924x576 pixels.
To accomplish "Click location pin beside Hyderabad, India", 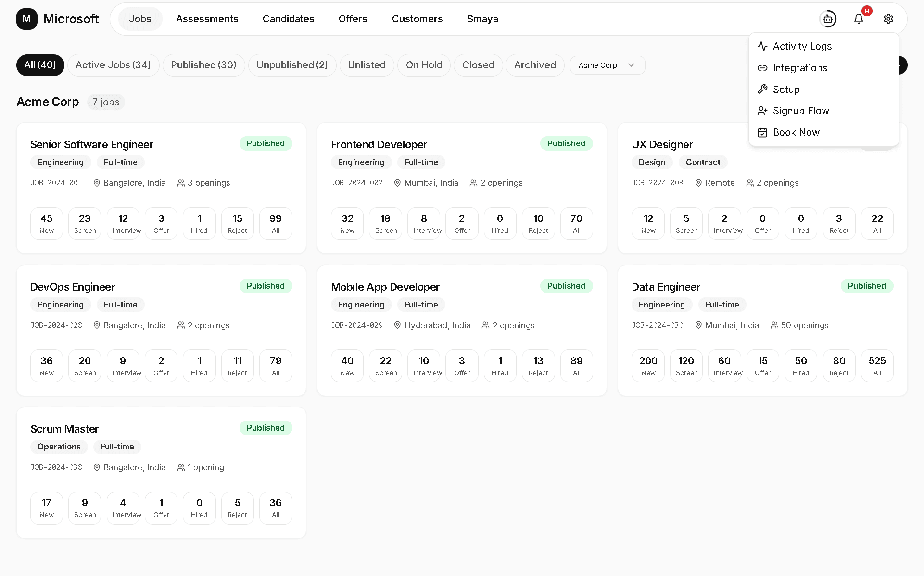I will pos(397,325).
